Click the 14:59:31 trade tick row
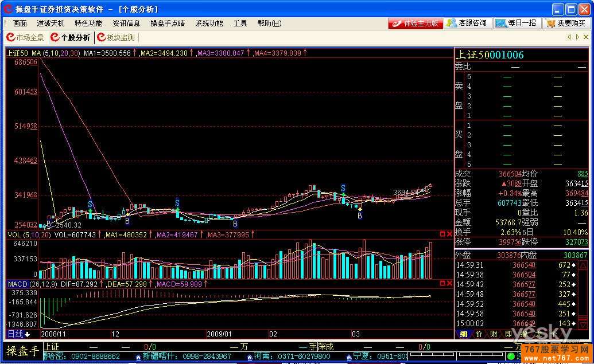This screenshot has width=594, height=364. 516,265
